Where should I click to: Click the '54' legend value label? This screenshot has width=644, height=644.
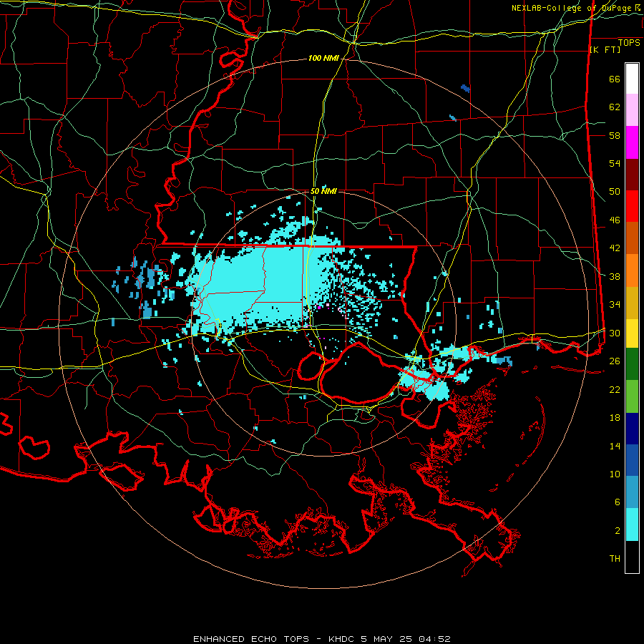pos(615,163)
